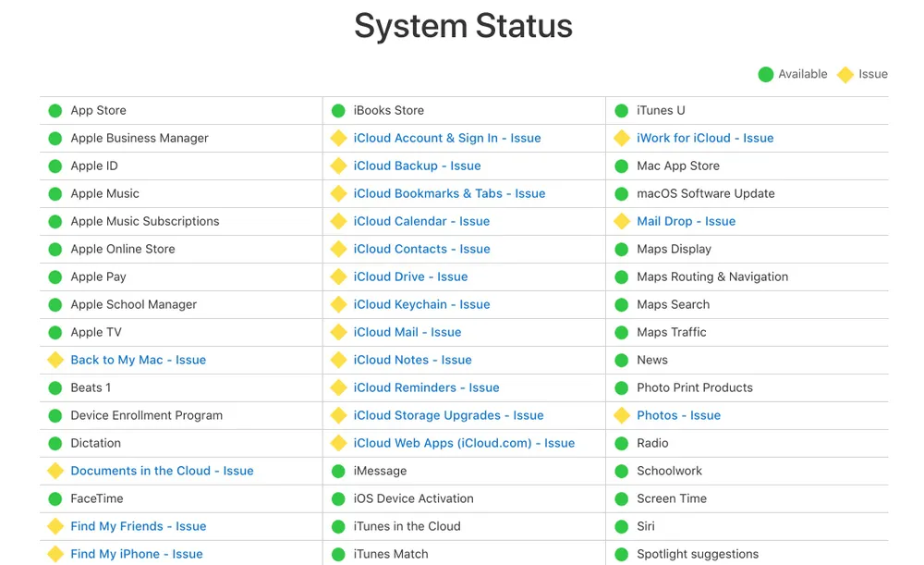
Task: Click the yellow diamond beside Find My iPhone
Action: pyautogui.click(x=55, y=554)
